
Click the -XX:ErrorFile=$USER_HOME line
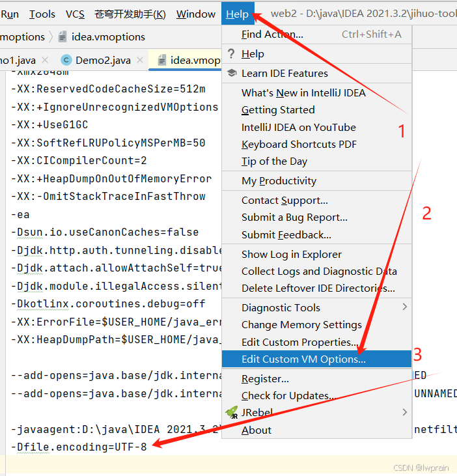pyautogui.click(x=116, y=322)
